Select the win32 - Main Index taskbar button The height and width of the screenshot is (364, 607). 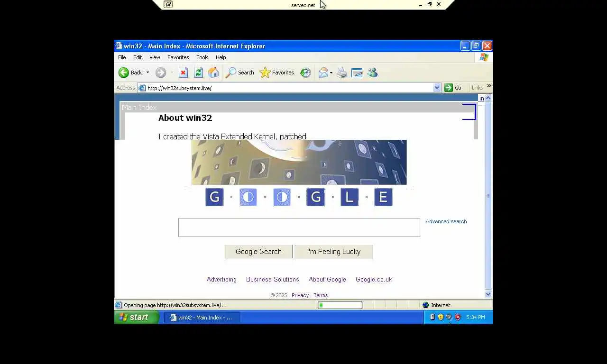[202, 318]
